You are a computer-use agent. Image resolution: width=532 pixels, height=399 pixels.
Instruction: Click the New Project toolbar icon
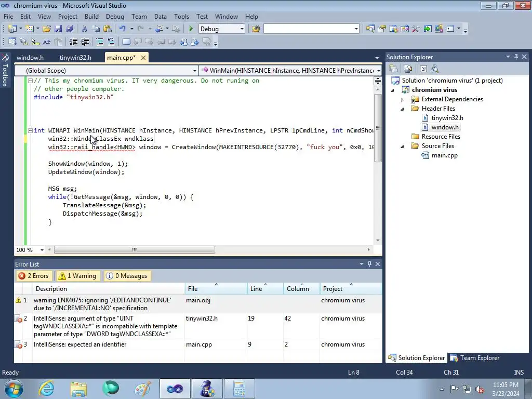coord(12,29)
